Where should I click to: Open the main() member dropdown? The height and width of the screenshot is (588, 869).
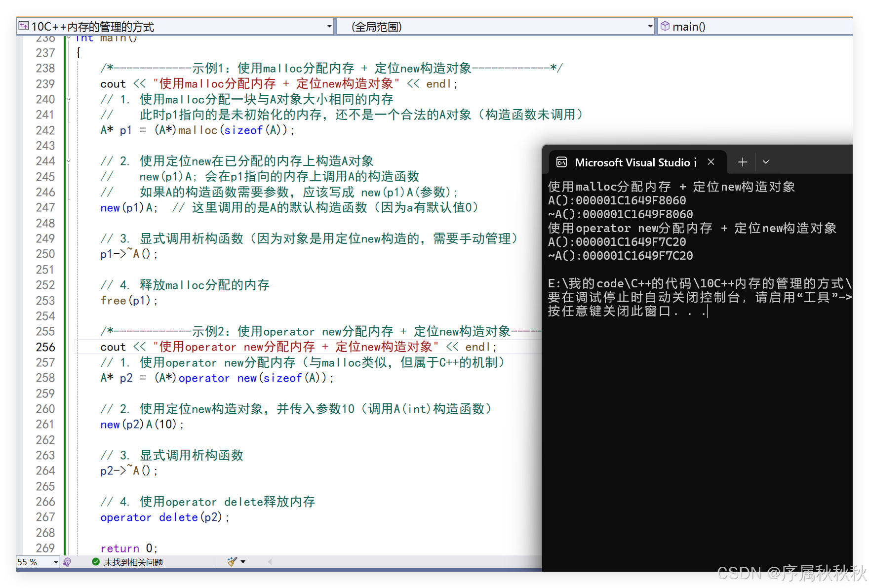[755, 26]
